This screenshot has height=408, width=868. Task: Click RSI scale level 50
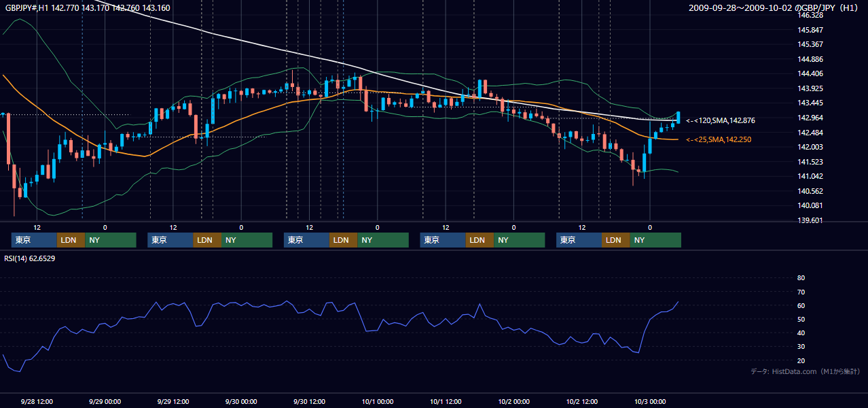[x=801, y=319]
